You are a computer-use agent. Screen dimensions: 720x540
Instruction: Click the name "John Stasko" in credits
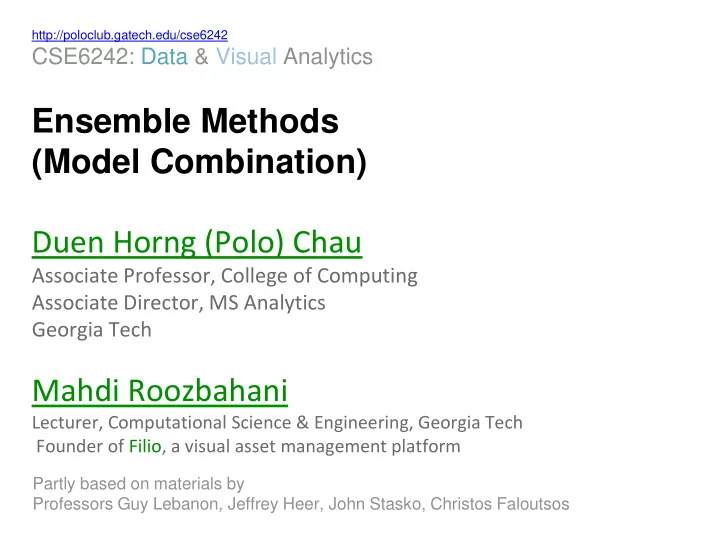click(x=374, y=504)
